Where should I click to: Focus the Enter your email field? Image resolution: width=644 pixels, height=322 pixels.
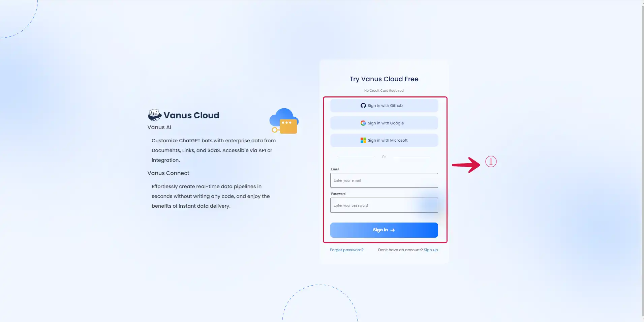coord(384,180)
